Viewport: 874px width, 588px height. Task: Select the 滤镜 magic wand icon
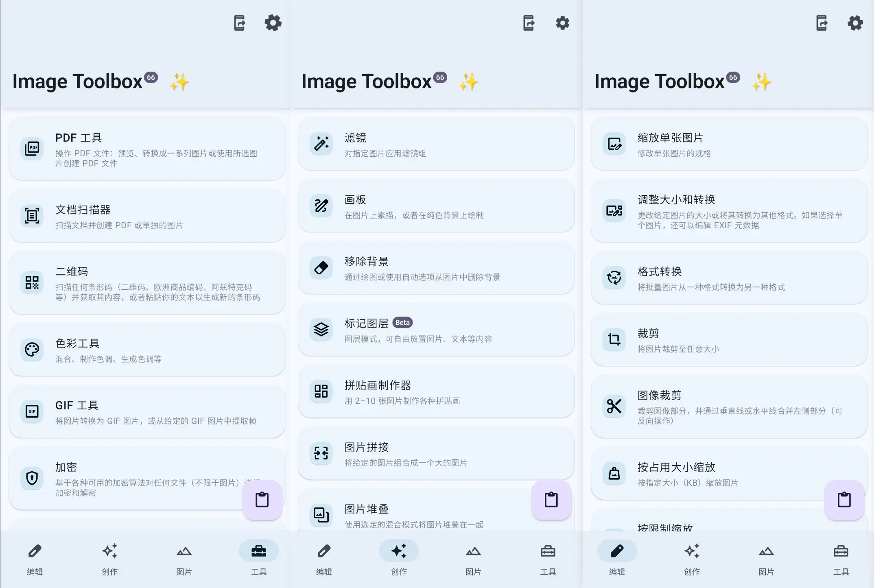tap(321, 144)
